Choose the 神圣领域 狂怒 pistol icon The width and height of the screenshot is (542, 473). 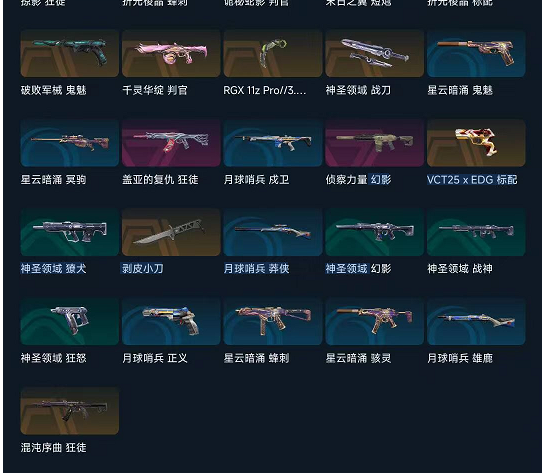point(69,321)
